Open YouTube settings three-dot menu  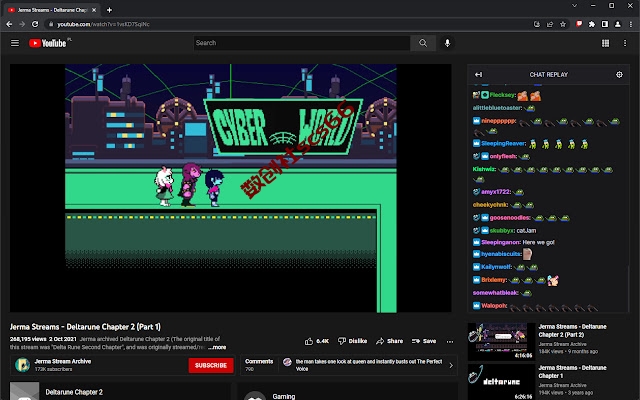pyautogui.click(x=625, y=43)
